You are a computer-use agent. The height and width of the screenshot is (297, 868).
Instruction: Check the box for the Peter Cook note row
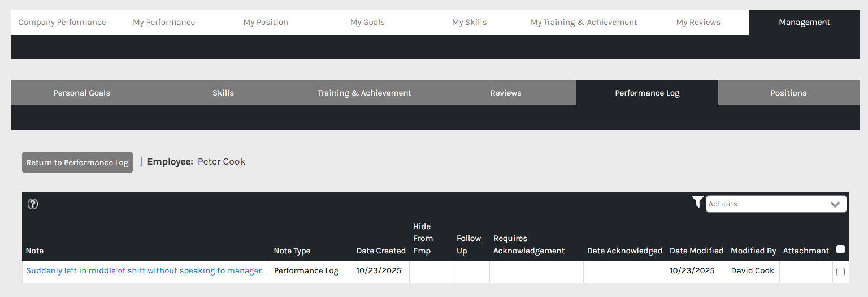(840, 272)
